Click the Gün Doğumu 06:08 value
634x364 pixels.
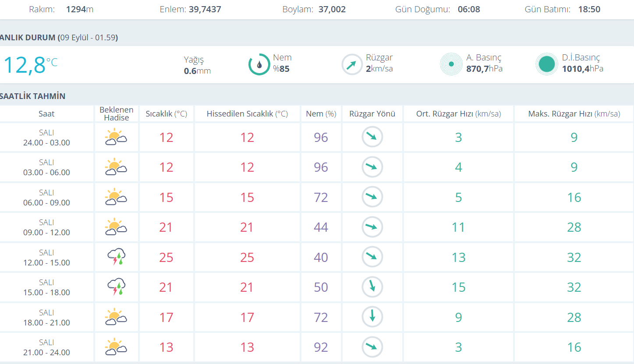tap(469, 9)
